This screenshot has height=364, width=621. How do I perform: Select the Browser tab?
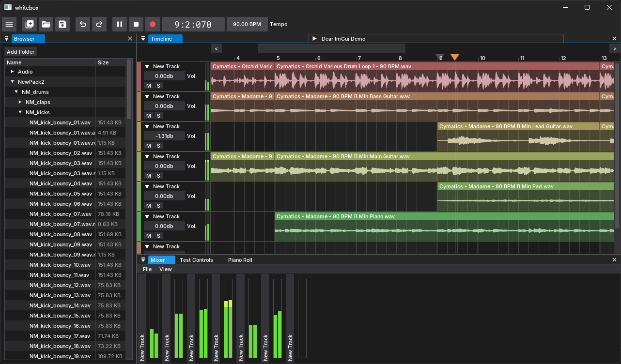[28, 39]
